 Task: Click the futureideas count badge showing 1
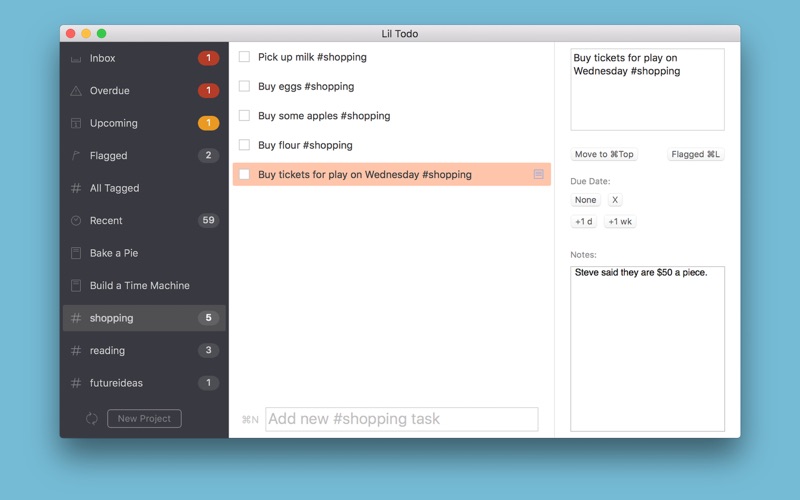click(208, 383)
